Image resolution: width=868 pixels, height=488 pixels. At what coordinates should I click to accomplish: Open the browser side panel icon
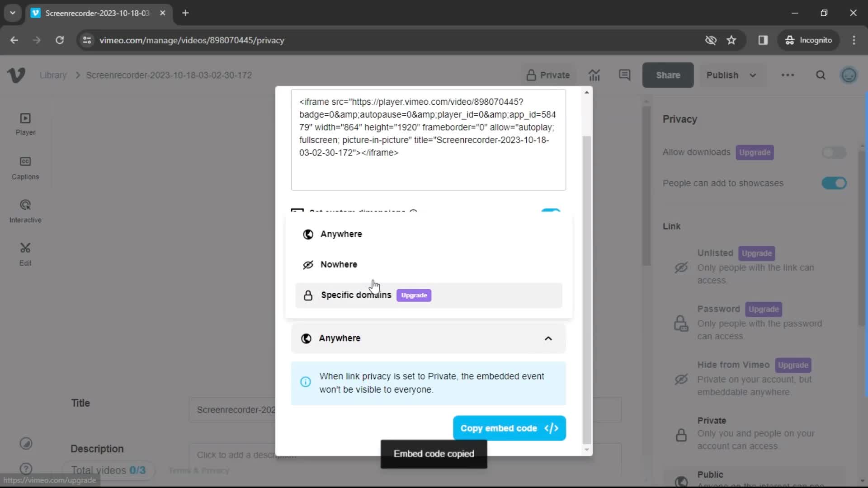click(763, 40)
